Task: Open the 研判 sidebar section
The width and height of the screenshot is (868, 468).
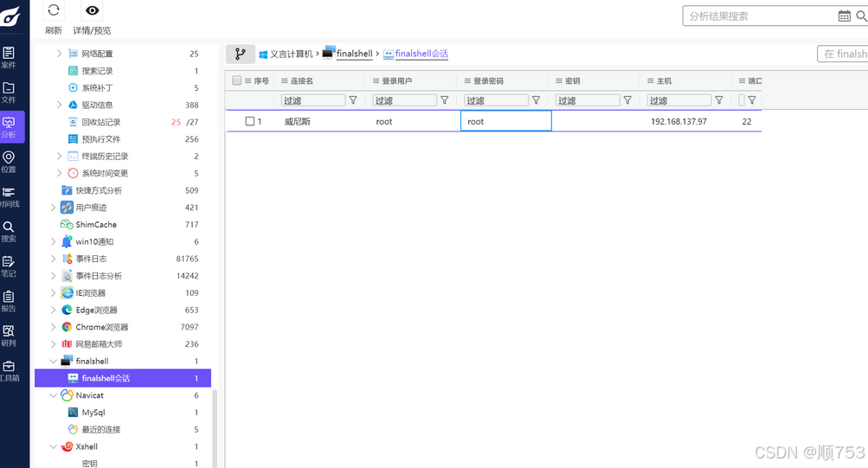Action: point(9,337)
